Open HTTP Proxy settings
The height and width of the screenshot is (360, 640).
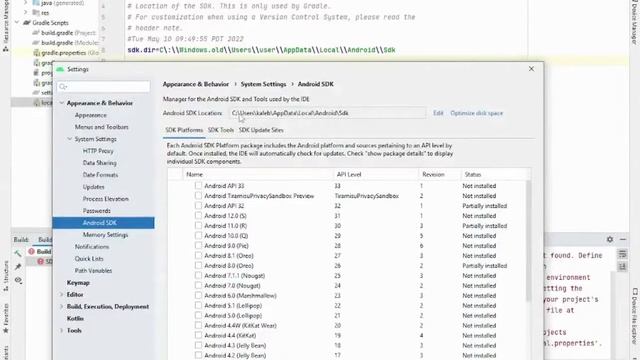point(98,151)
